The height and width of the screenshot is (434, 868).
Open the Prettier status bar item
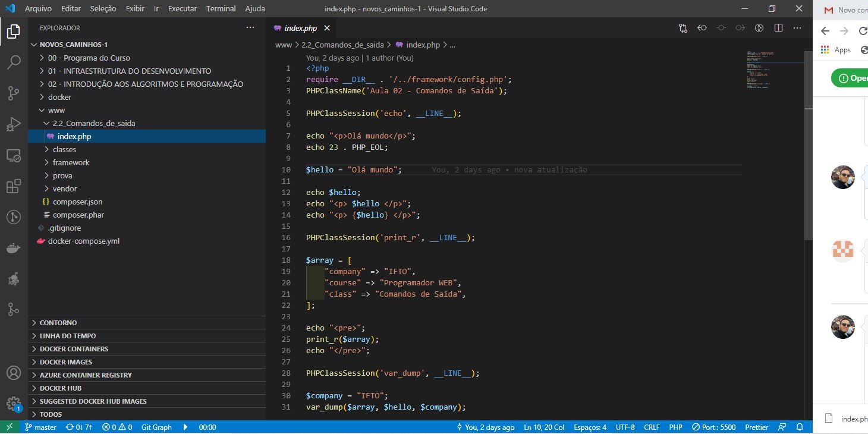[756, 427]
